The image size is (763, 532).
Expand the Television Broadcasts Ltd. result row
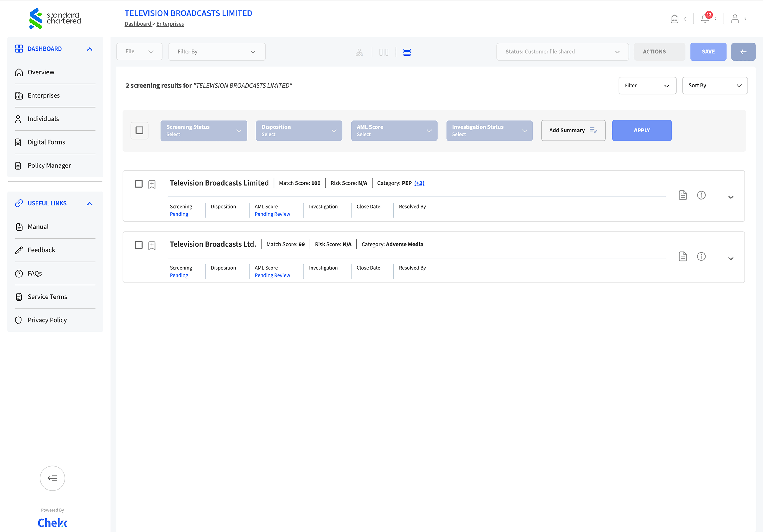[730, 258]
